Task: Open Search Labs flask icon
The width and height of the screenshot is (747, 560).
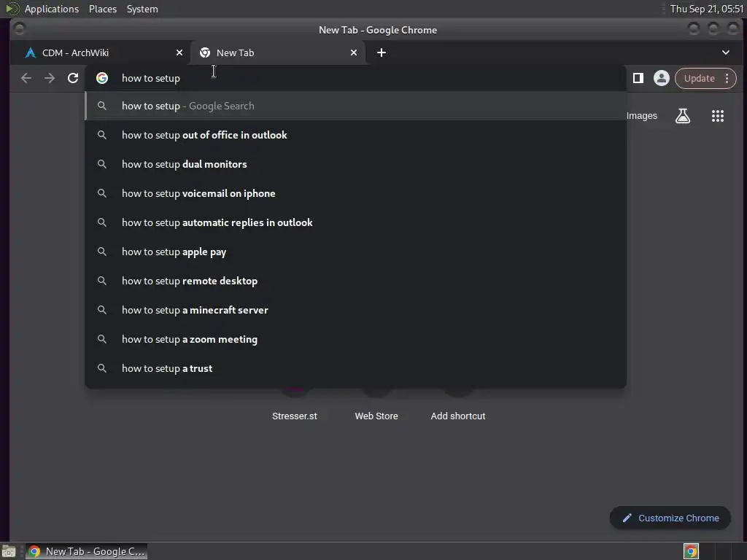Action: pos(683,116)
